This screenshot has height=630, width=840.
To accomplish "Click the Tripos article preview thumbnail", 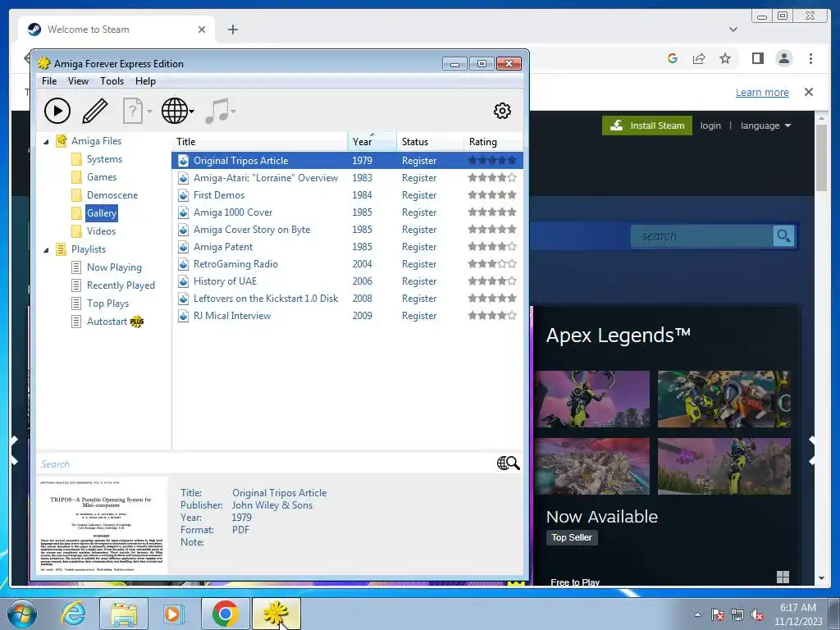I will pos(102,525).
